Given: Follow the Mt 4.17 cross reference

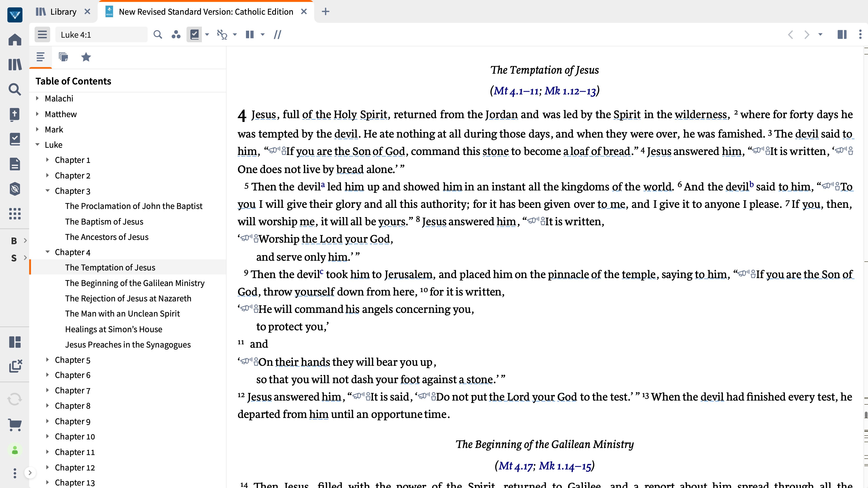Looking at the screenshot, I should 516,466.
